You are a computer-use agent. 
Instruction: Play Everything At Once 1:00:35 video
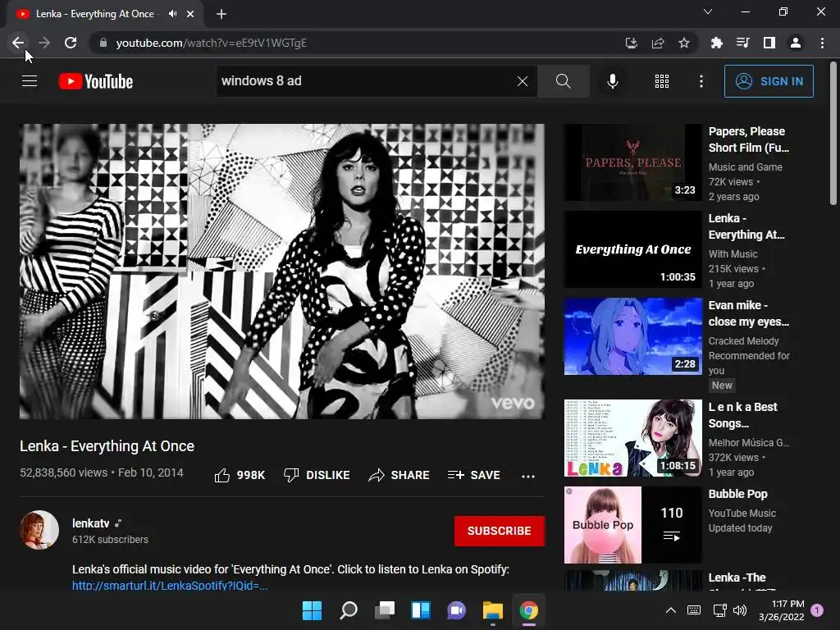(632, 249)
